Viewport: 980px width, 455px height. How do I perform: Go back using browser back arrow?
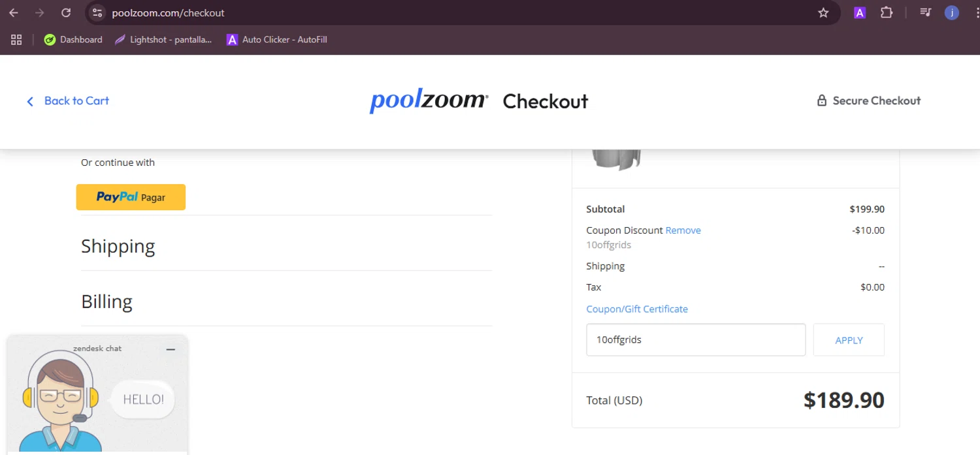tap(14, 12)
